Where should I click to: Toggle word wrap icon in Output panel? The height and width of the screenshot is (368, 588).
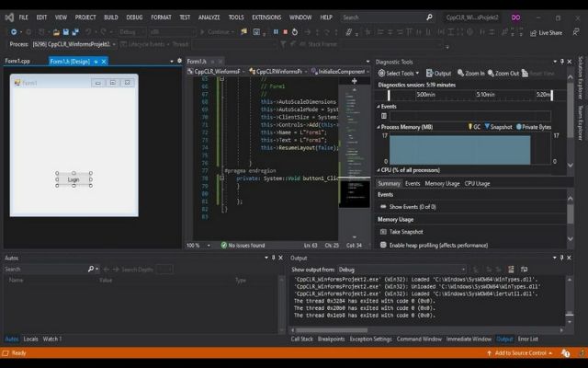click(524, 270)
